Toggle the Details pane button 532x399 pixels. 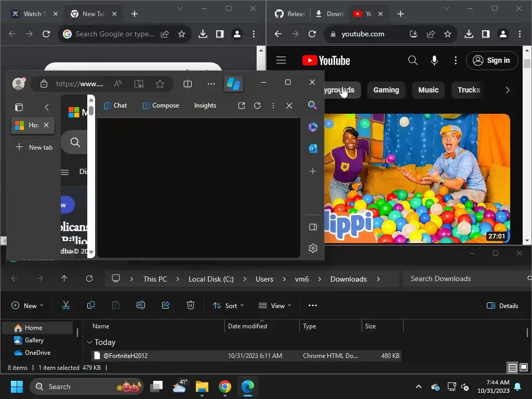coord(502,305)
